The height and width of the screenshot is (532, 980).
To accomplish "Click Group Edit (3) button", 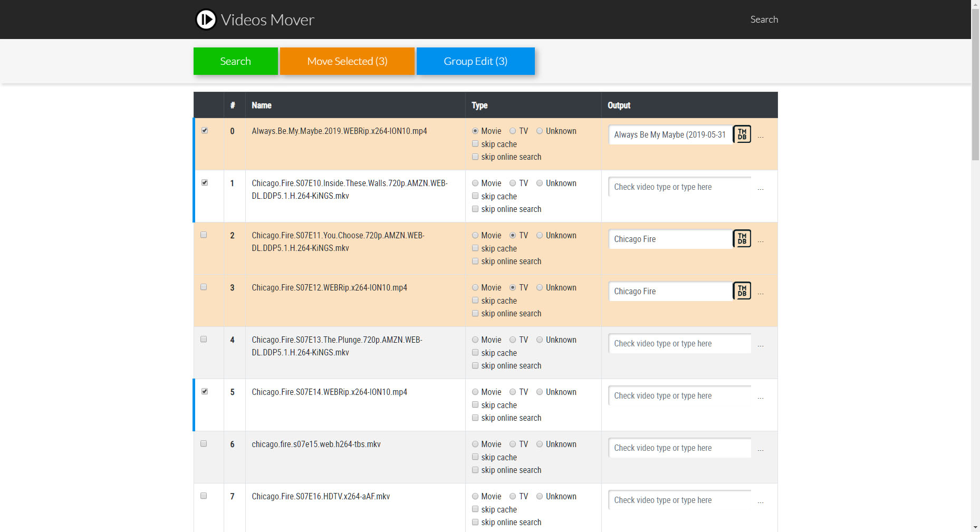I will [476, 61].
